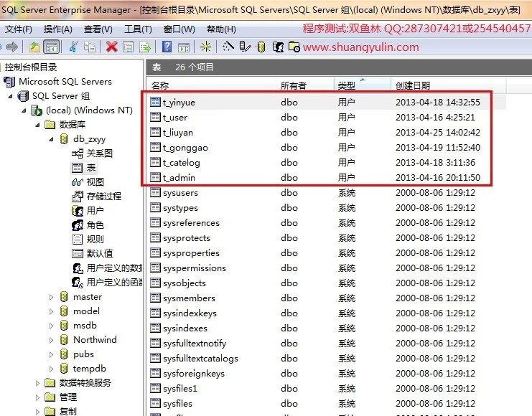Click the Export list toolbar icon
Screen dimensions: 532x416
click(x=145, y=47)
